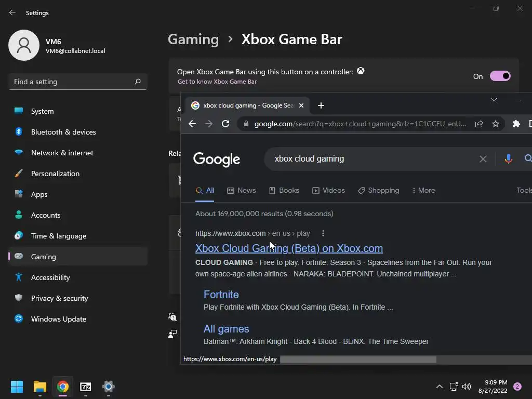Image resolution: width=532 pixels, height=399 pixels.
Task: Reload the Google search page
Action: pos(225,124)
